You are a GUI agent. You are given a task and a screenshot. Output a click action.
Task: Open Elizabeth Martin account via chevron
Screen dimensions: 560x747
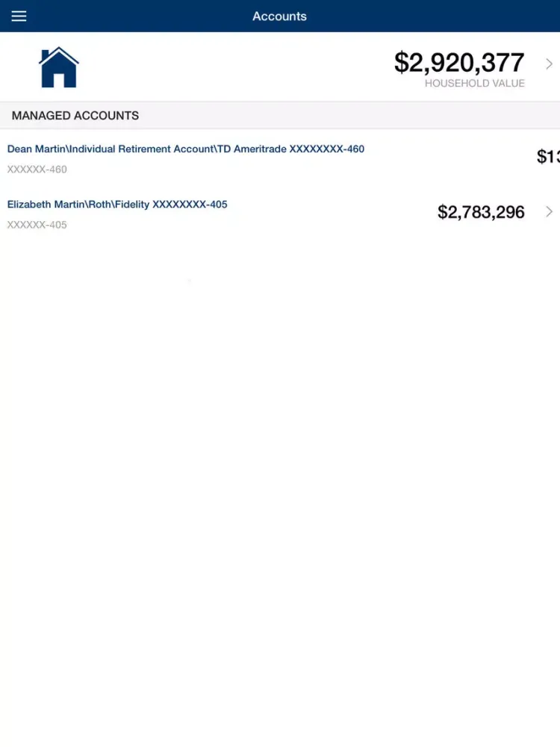click(x=550, y=211)
